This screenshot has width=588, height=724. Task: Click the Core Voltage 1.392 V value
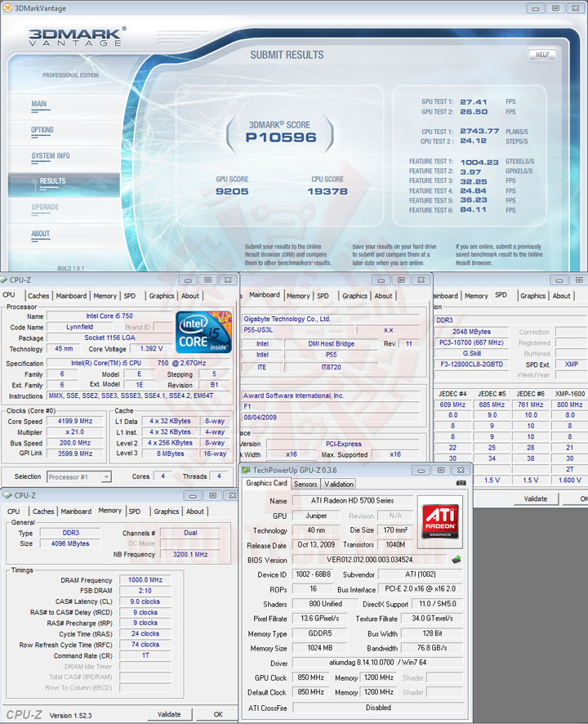[151, 349]
